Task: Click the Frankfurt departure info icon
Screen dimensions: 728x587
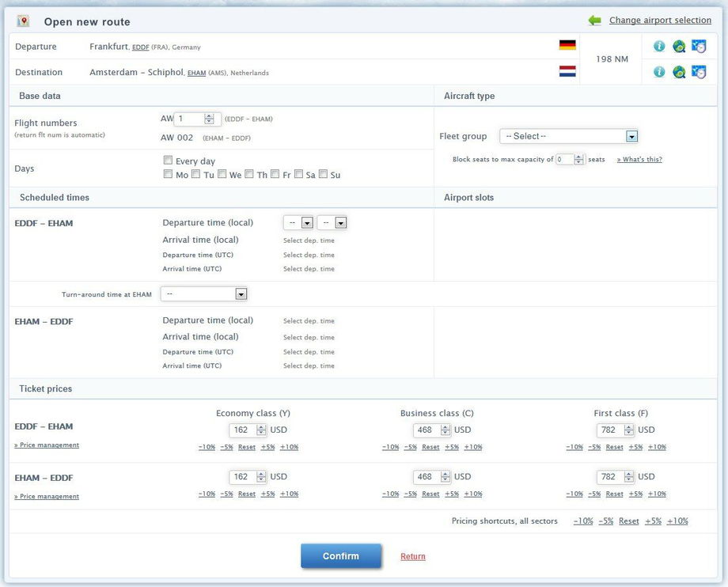Action: pyautogui.click(x=658, y=46)
